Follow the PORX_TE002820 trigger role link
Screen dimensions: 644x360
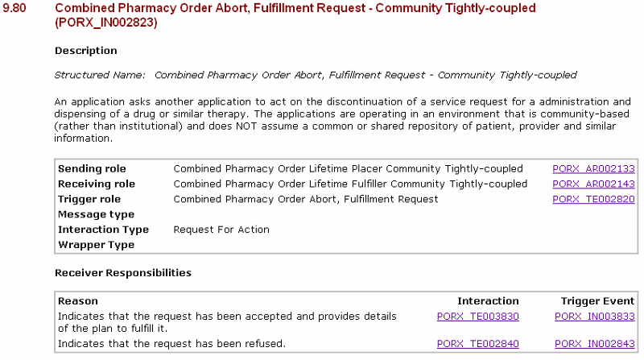coord(593,199)
